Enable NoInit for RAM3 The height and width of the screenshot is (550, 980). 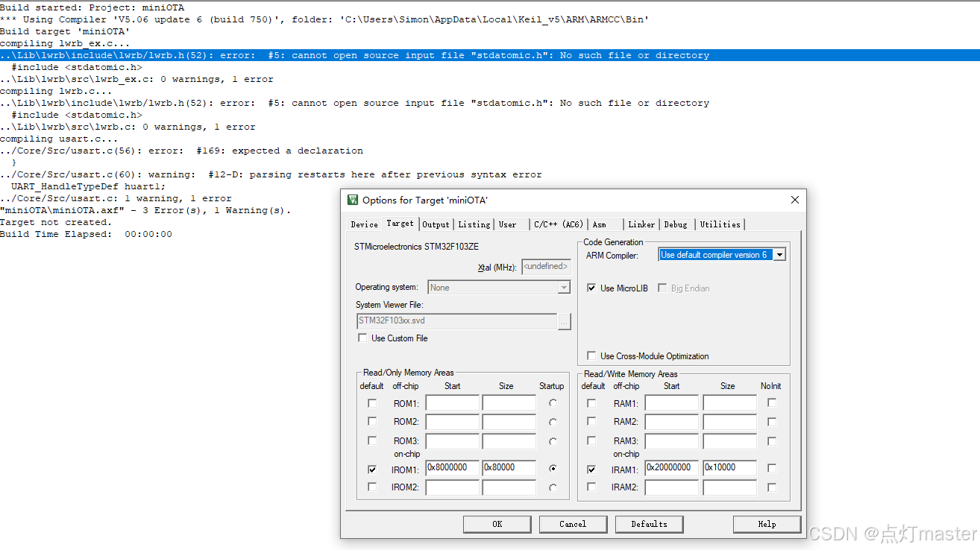click(772, 441)
